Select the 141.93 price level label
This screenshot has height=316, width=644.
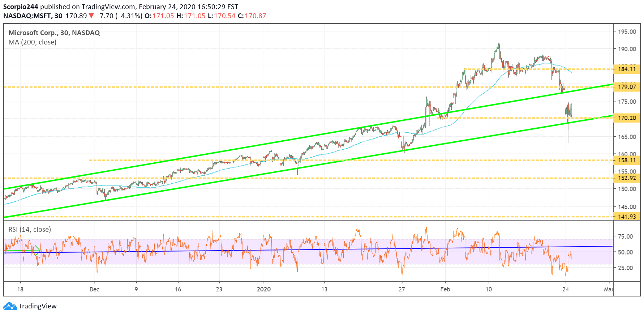[x=627, y=217]
